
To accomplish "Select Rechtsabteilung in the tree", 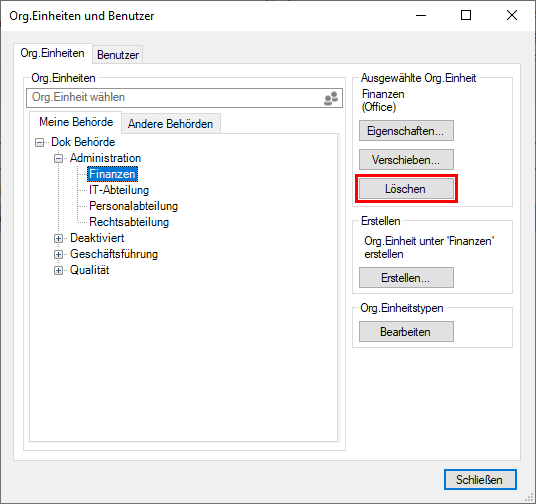I will (129, 222).
